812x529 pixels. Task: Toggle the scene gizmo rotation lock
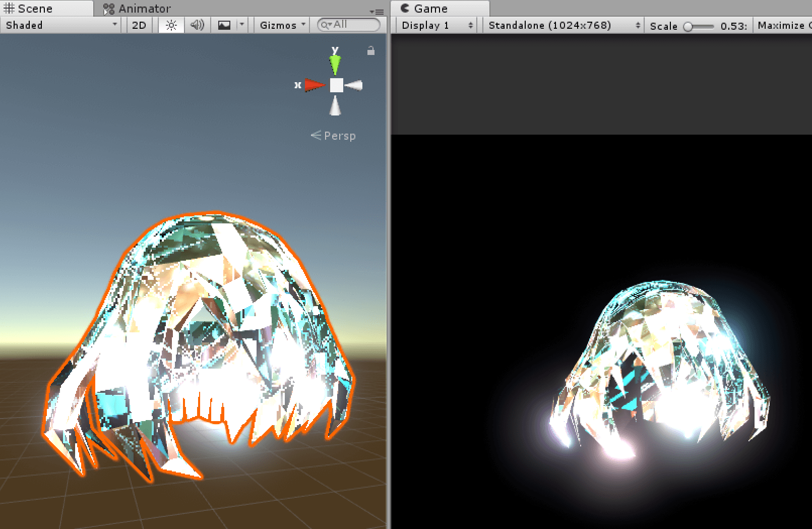[x=371, y=50]
